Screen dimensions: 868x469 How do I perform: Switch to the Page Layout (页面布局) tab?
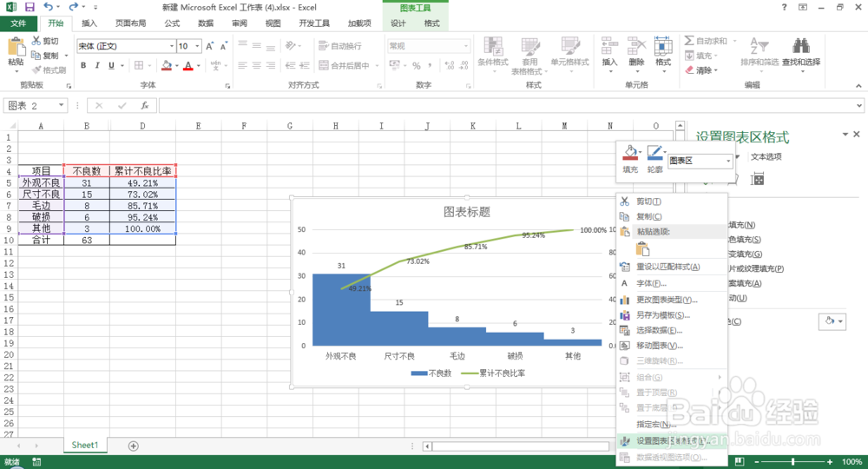pos(131,23)
